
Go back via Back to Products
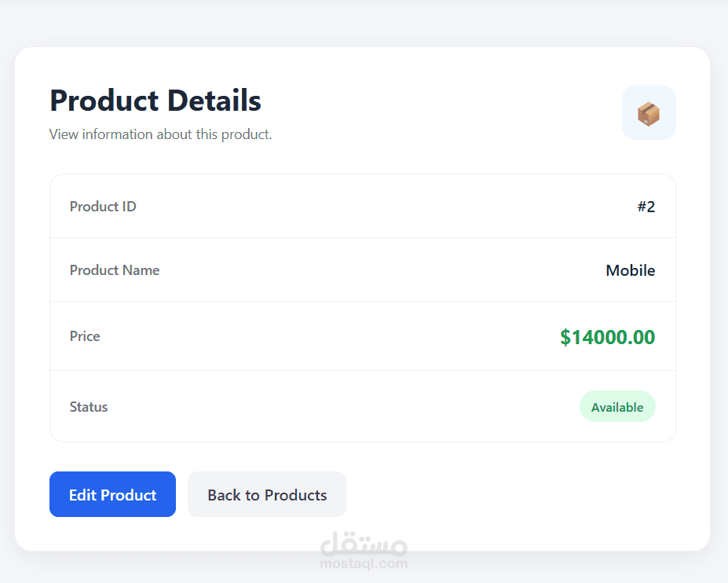[267, 494]
